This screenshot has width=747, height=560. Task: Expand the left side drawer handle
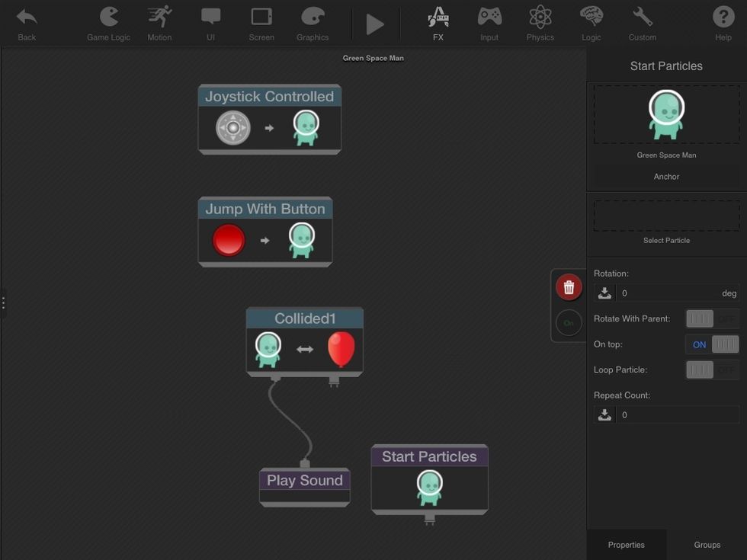coord(3,302)
